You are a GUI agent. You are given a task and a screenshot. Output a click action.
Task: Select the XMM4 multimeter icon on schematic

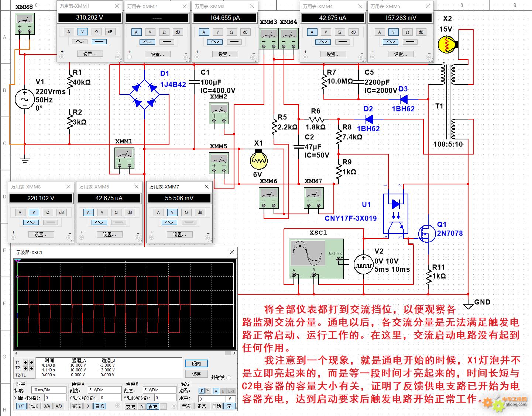[288, 38]
